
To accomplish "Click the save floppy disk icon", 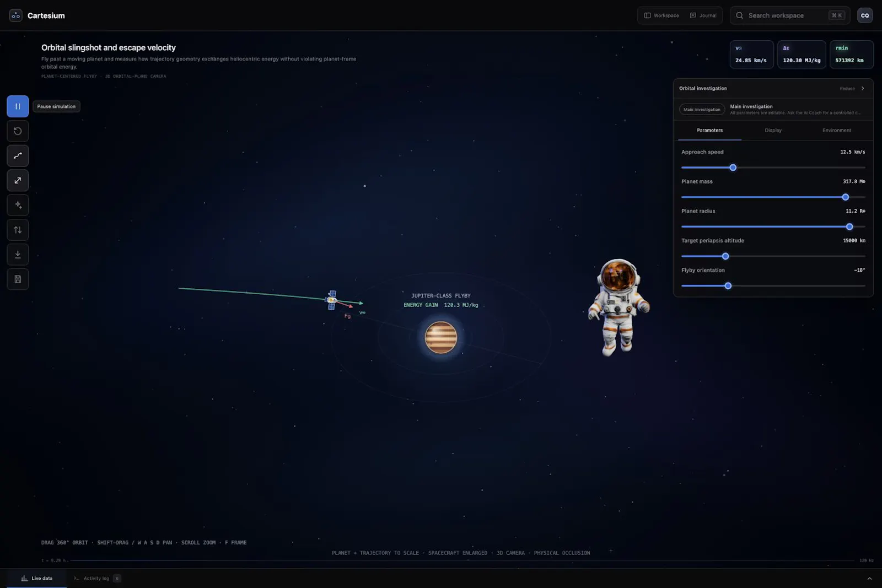I will (x=18, y=279).
